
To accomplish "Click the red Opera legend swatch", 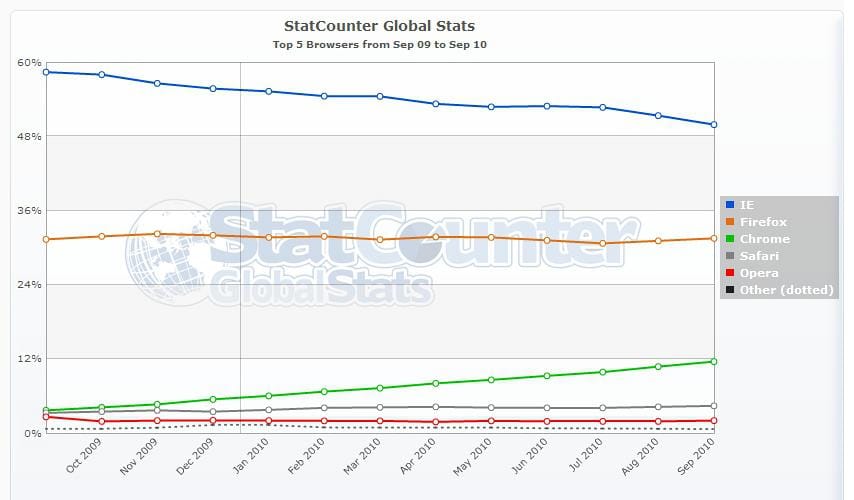I will (x=729, y=273).
